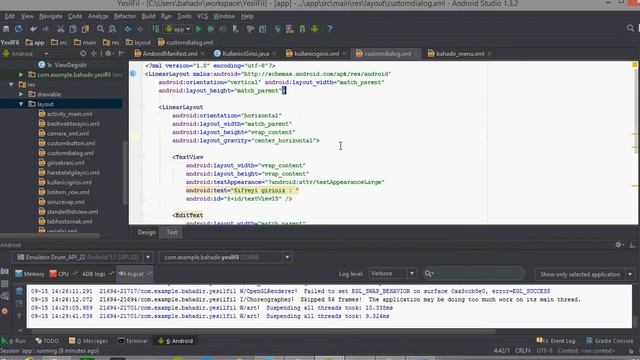Click the Synchronize refresh toolbar icon
640x360 pixels.
point(18,29)
